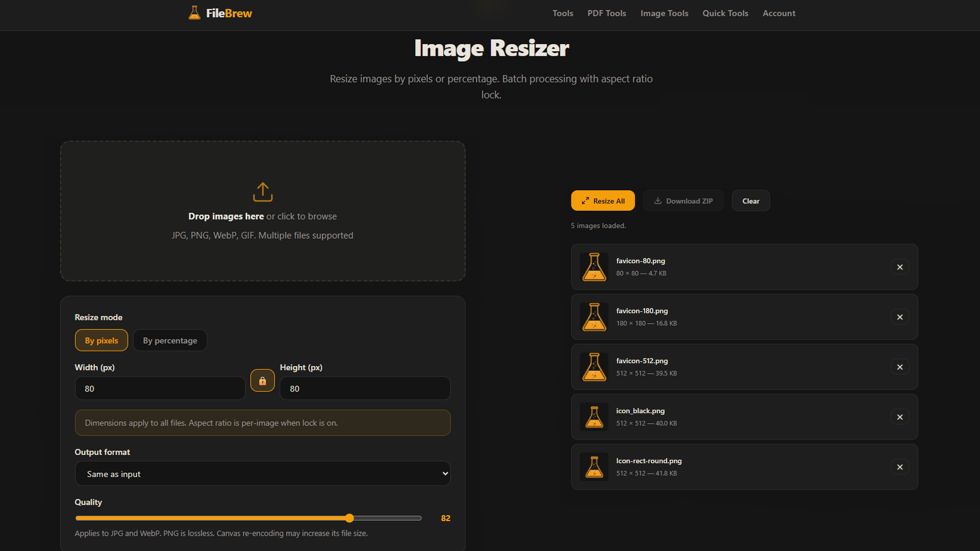Select the By pixels resize mode

pos(101,340)
